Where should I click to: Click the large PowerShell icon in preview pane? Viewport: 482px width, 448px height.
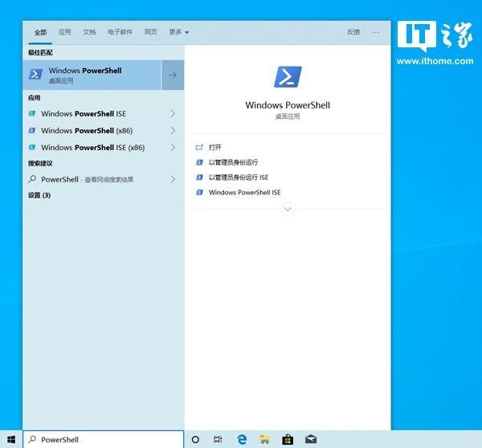[x=288, y=77]
